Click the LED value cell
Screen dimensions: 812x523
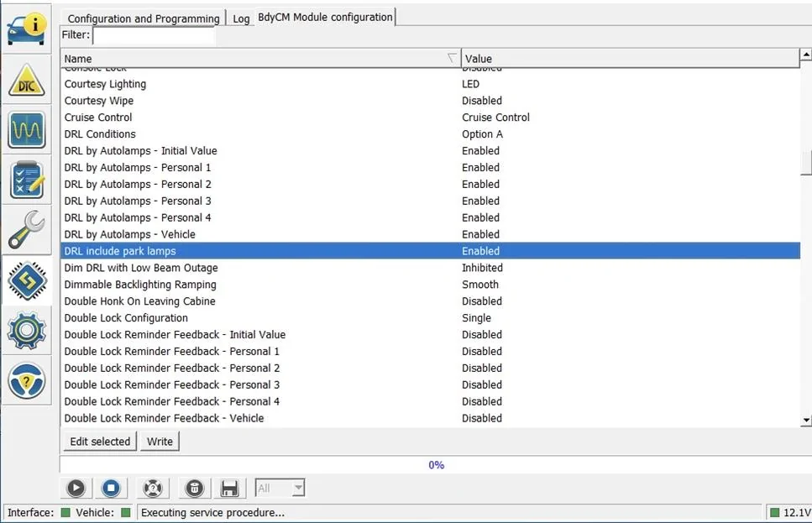point(471,84)
